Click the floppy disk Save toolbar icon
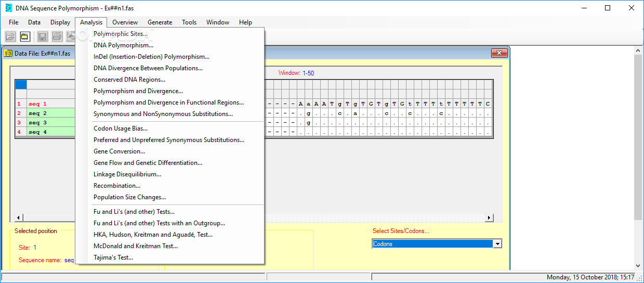The width and height of the screenshot is (644, 283). click(43, 36)
